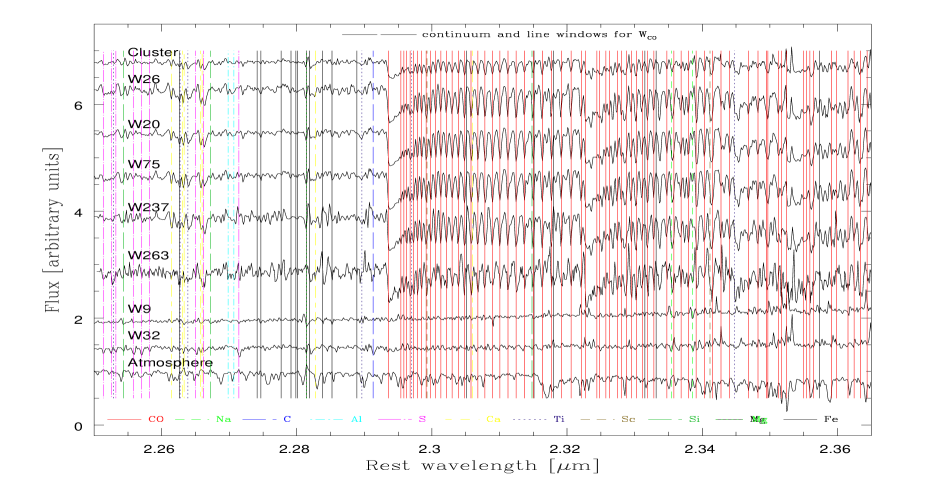This screenshot has width=926, height=491.
Task: Click the cyan Al line sample in legend
Action: click(x=326, y=420)
